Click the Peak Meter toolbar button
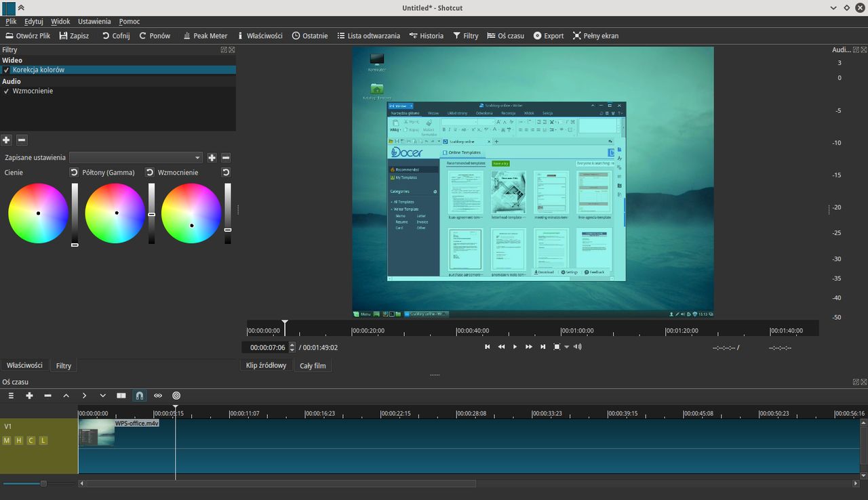 [205, 36]
